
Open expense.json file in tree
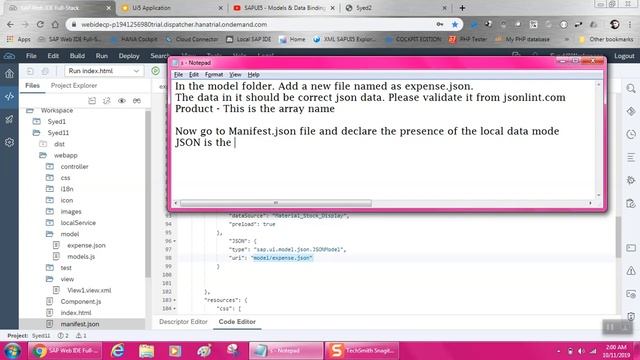click(x=86, y=245)
